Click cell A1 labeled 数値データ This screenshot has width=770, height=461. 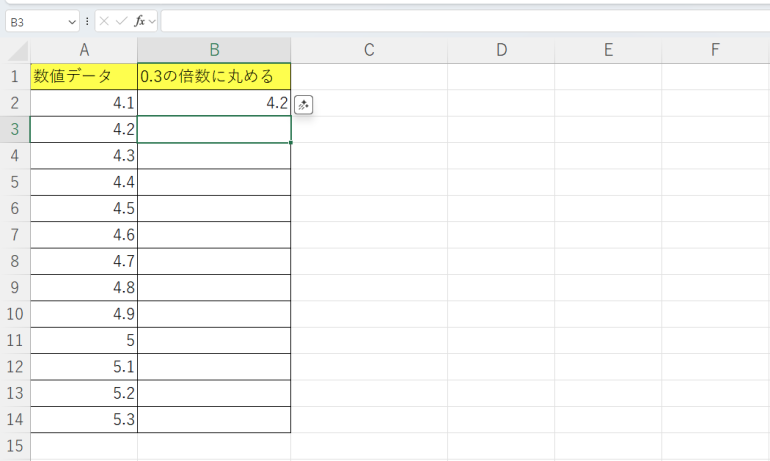pyautogui.click(x=84, y=77)
